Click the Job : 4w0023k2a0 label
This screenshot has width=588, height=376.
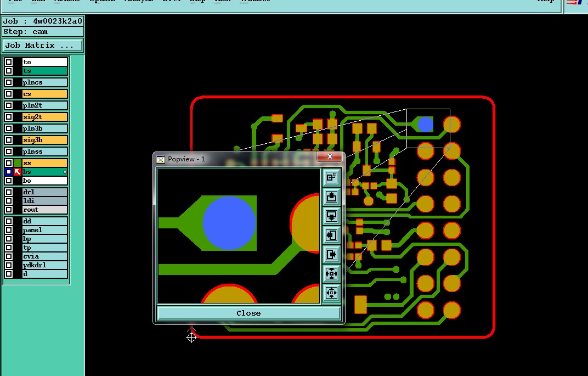[42, 21]
